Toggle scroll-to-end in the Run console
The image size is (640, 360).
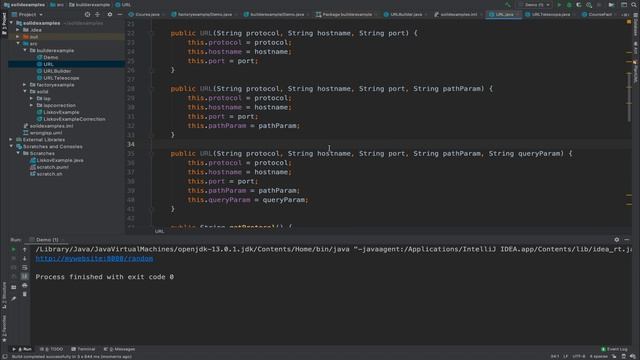pos(24,276)
